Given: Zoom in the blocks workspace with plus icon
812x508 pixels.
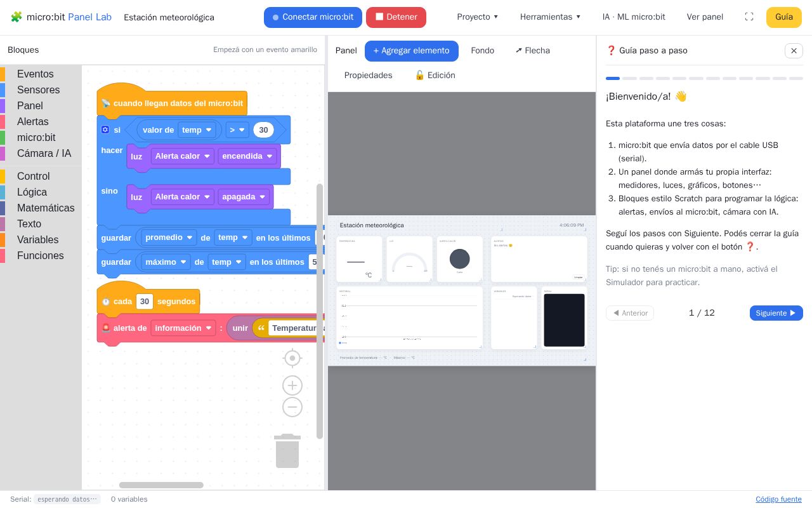Looking at the screenshot, I should tap(292, 385).
